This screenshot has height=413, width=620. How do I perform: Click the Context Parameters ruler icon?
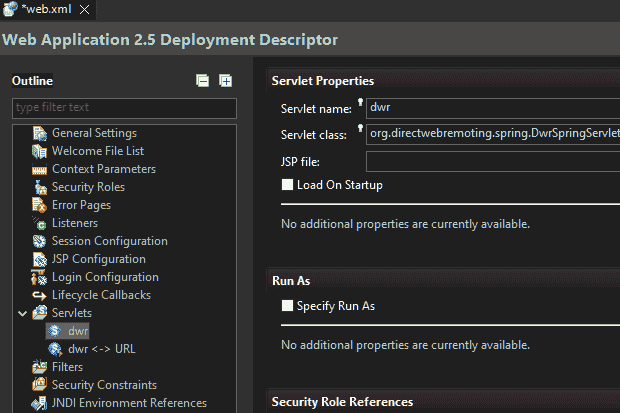coord(40,170)
